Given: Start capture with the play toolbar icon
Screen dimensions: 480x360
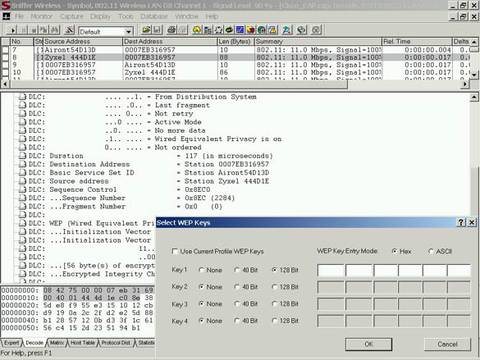Looking at the screenshot, I should [13, 30].
